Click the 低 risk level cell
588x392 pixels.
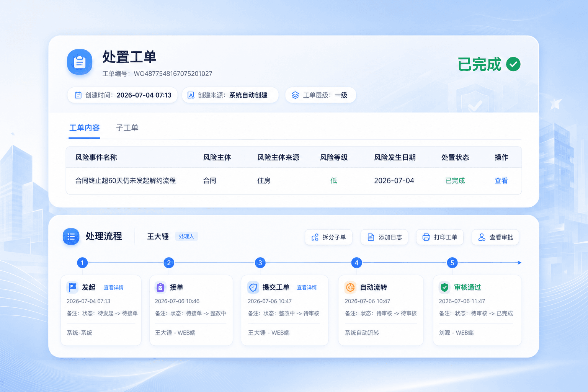pyautogui.click(x=334, y=181)
